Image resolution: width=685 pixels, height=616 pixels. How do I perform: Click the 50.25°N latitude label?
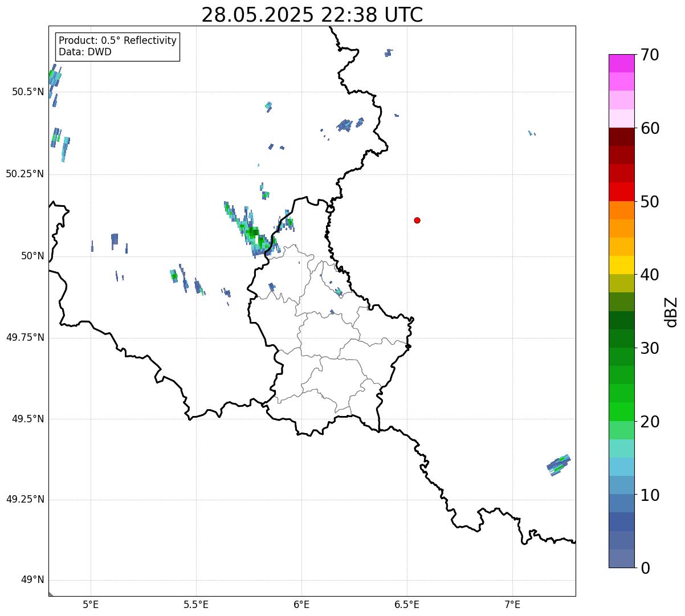(x=25, y=174)
